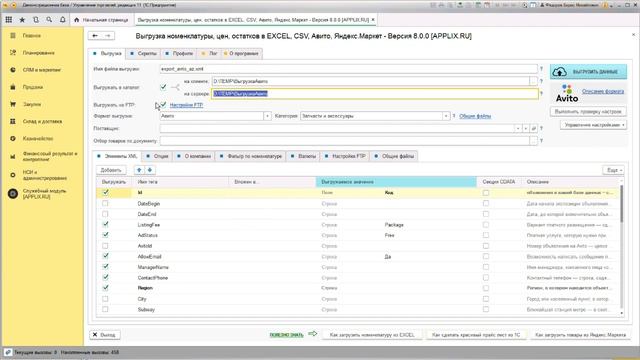Switch to the Профили tab
640x360 pixels.
(x=179, y=53)
